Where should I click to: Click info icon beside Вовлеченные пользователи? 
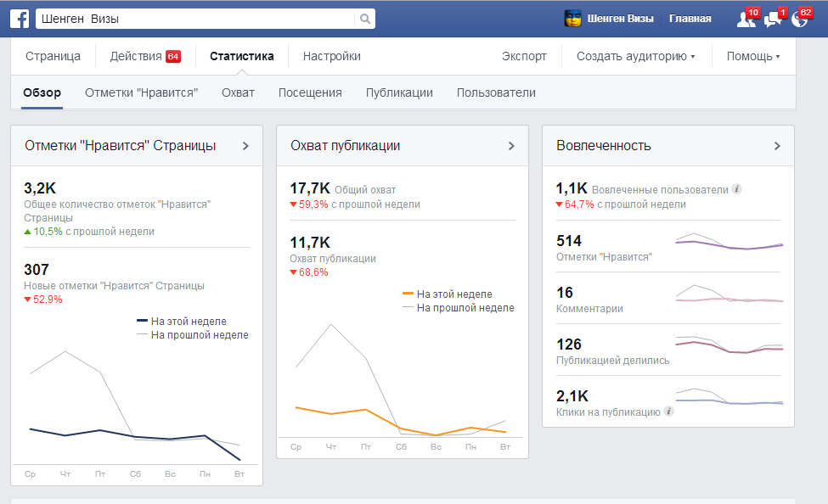coord(737,189)
